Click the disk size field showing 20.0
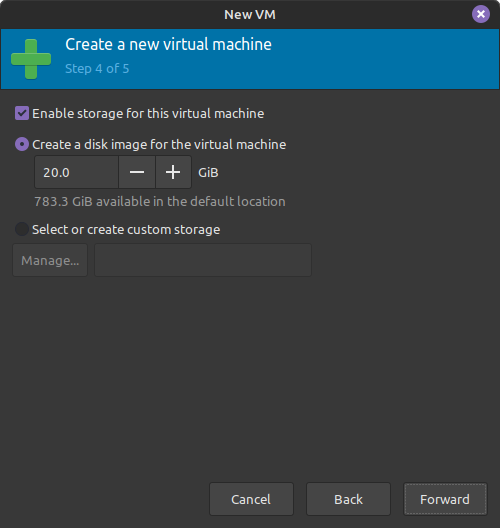Screen dimensions: 500x528 76,172
